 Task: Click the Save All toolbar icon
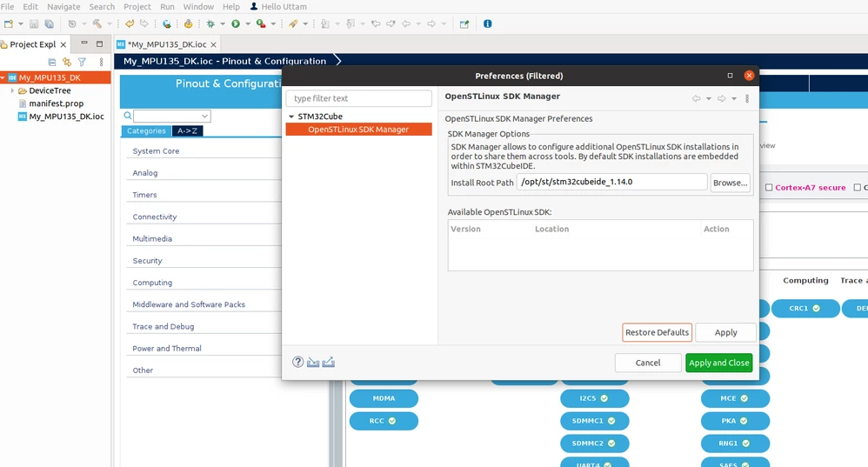pyautogui.click(x=50, y=23)
